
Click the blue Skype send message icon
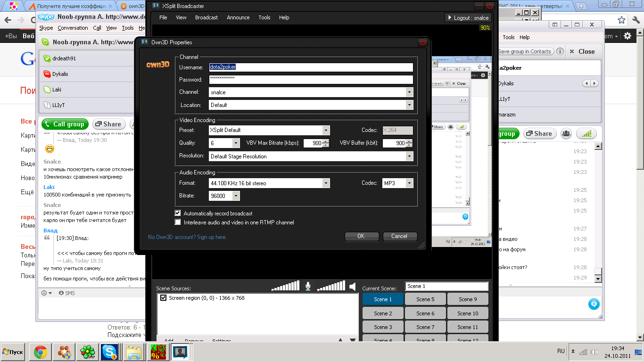[594, 304]
